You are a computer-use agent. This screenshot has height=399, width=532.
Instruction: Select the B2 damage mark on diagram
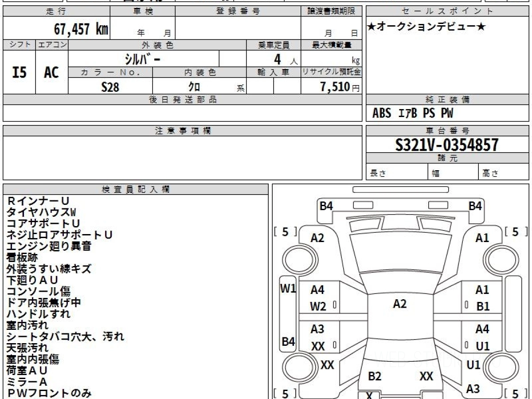point(375,376)
